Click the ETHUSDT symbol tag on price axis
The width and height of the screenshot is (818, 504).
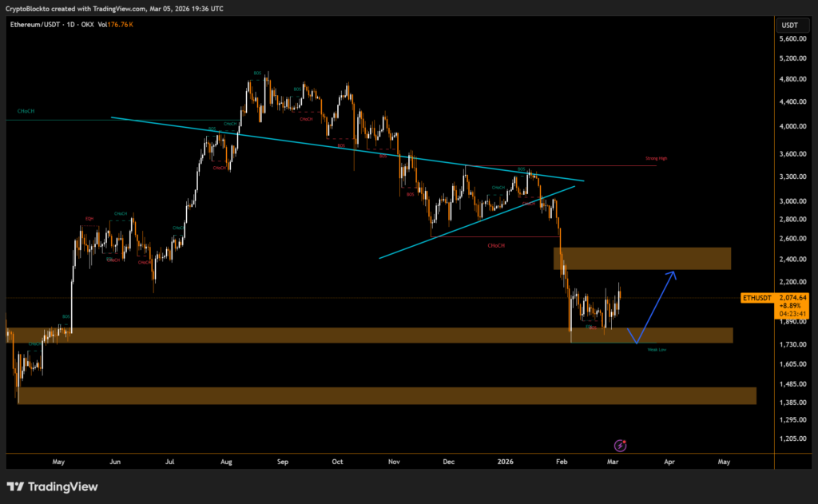(x=757, y=297)
